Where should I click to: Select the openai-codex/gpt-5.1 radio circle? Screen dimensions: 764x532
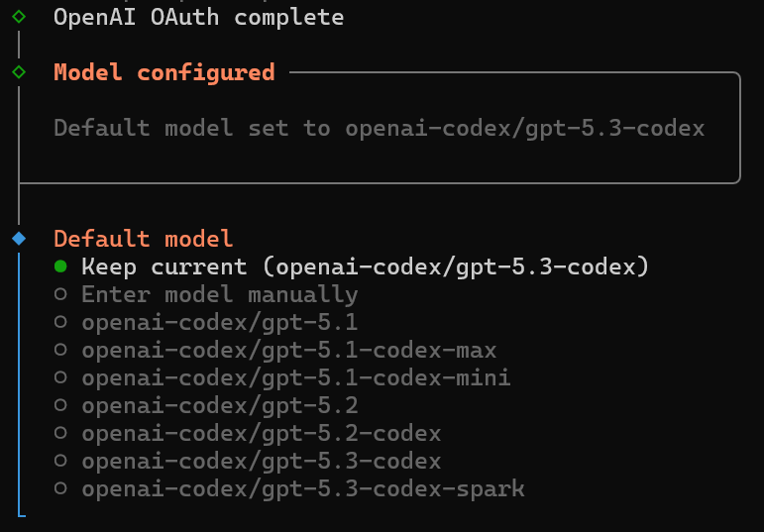pyautogui.click(x=60, y=322)
